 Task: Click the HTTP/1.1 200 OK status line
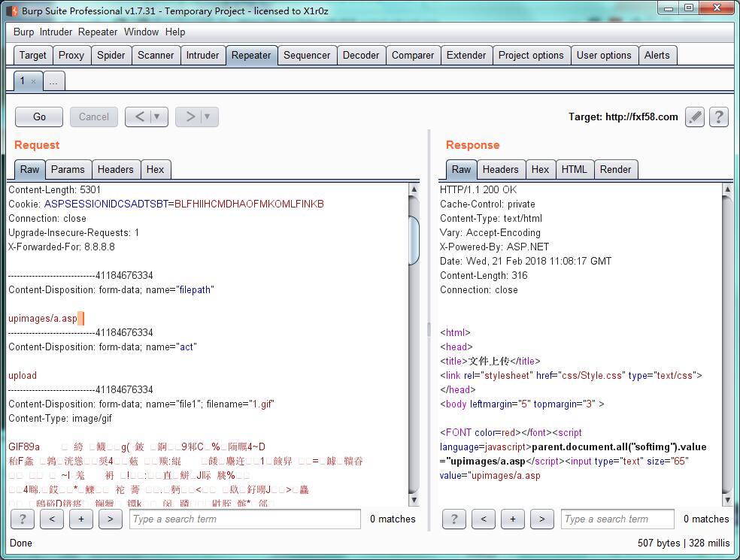[478, 189]
